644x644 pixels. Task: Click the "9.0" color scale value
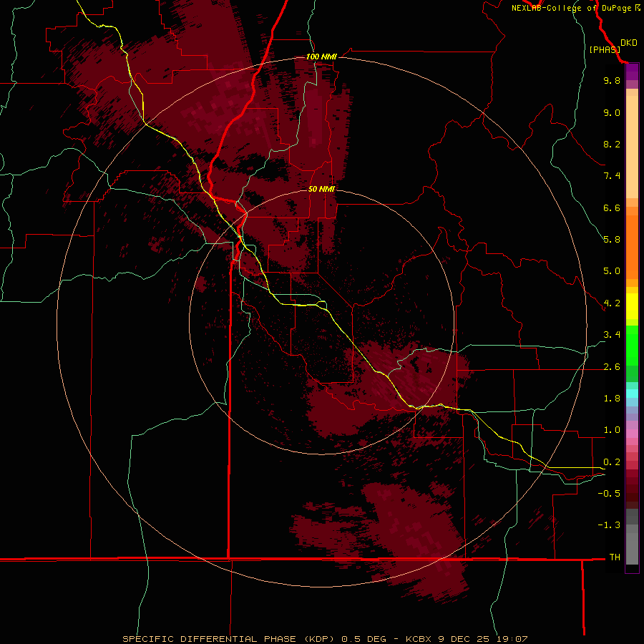[612, 112]
